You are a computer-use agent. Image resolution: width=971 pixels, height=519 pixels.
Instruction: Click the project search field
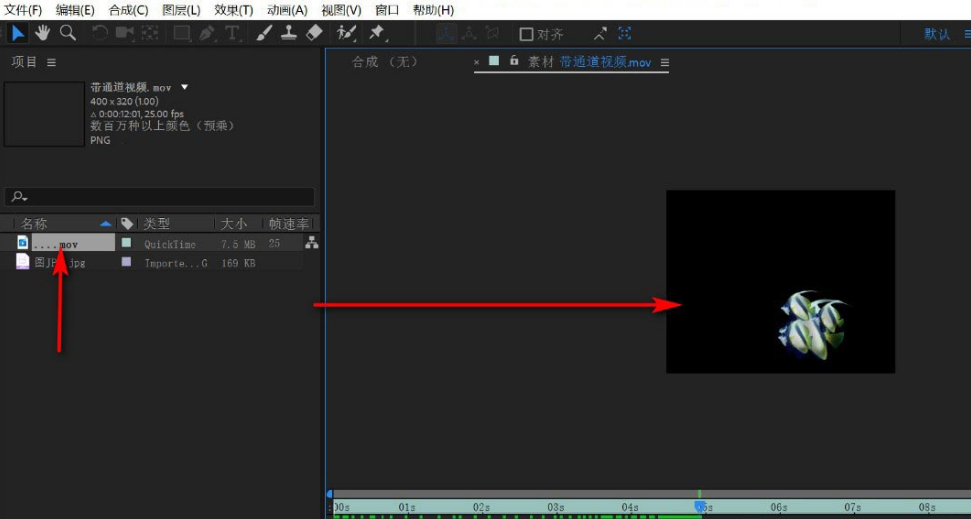pyautogui.click(x=160, y=197)
